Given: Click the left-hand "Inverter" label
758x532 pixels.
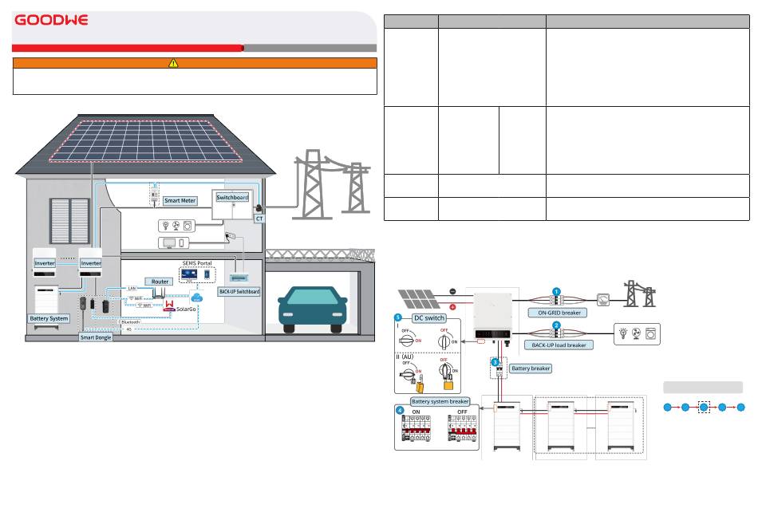Looking at the screenshot, I should click(x=45, y=263).
